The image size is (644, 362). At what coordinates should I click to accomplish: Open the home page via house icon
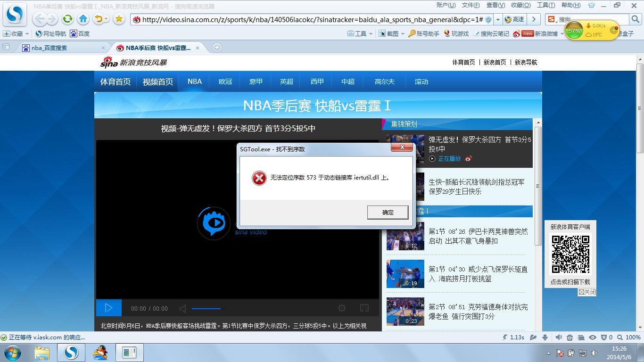pos(83,19)
